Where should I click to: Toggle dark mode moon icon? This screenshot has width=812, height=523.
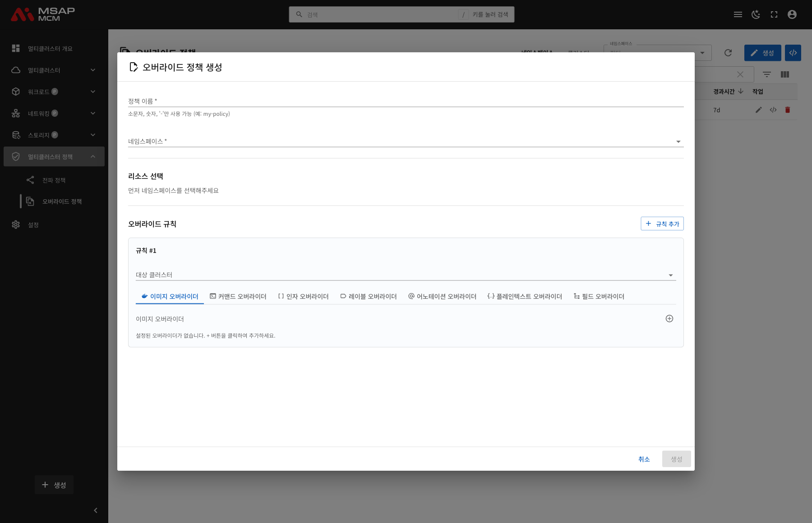[756, 14]
